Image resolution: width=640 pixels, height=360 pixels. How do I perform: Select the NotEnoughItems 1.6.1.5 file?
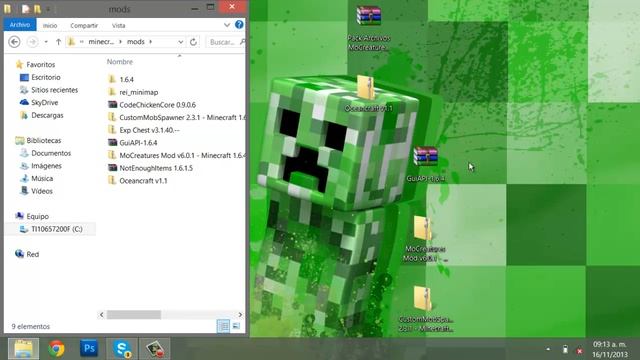(x=156, y=168)
